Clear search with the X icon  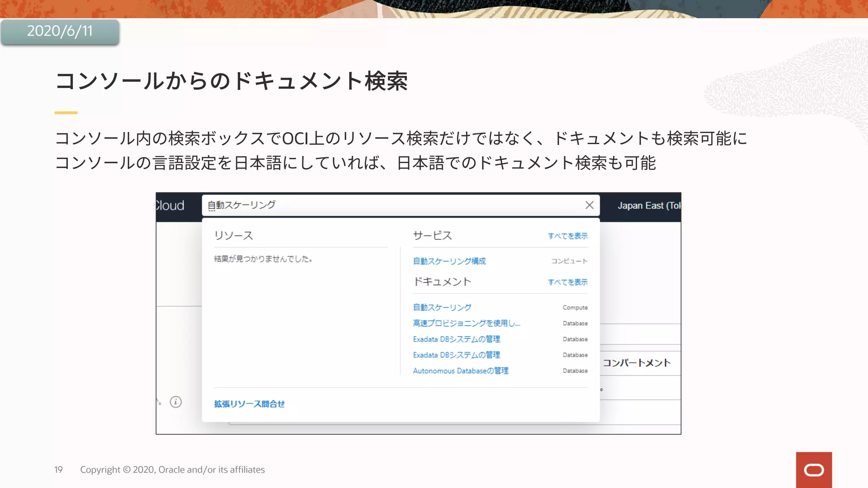pos(589,205)
